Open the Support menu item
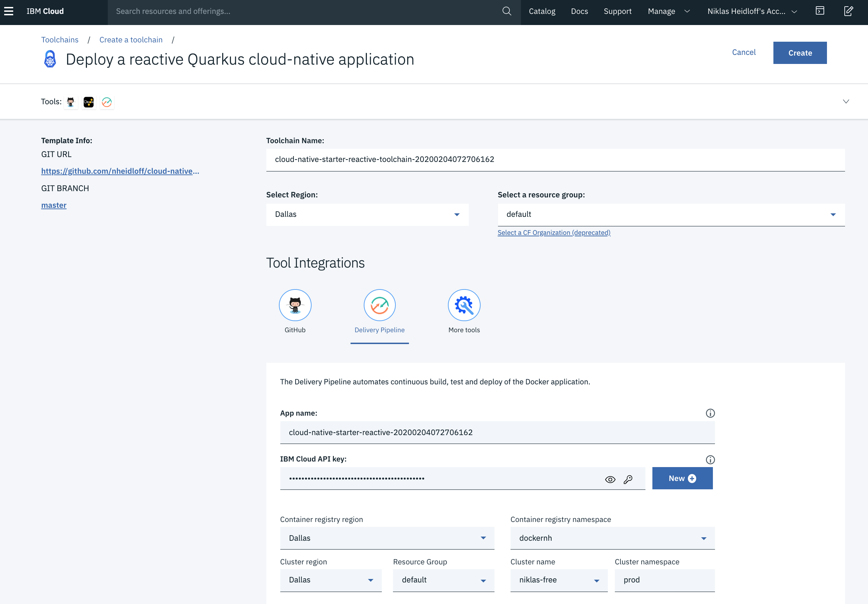868x604 pixels. [617, 11]
